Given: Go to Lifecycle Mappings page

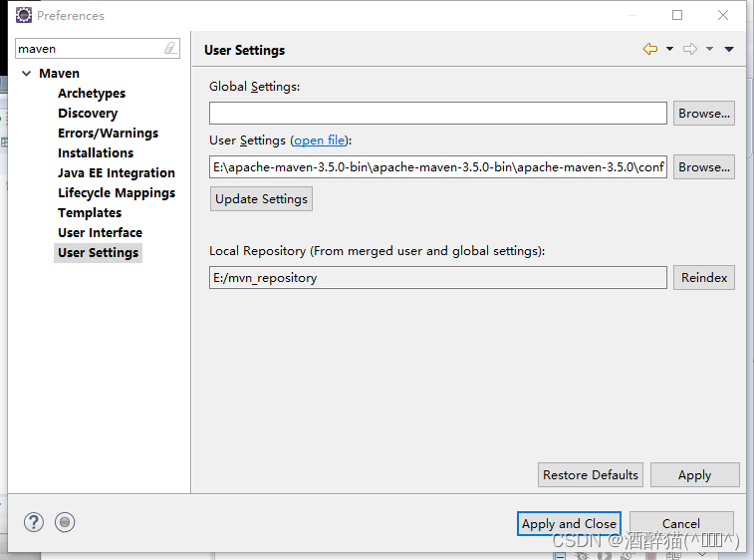Looking at the screenshot, I should [117, 193].
